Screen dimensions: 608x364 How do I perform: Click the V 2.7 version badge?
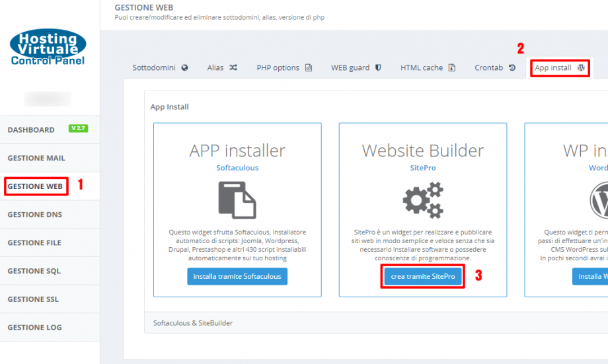pyautogui.click(x=79, y=128)
